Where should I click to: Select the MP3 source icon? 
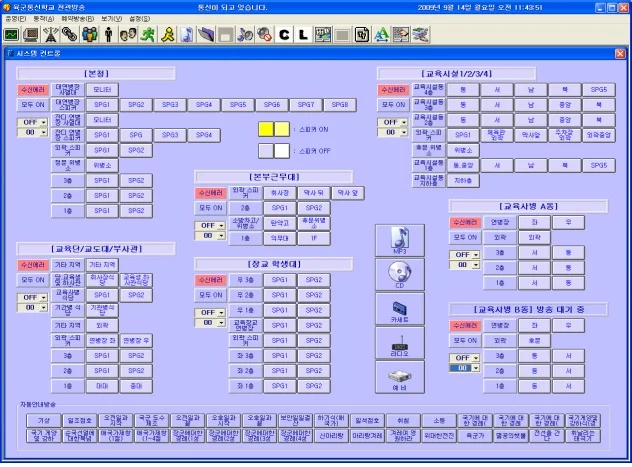click(399, 241)
